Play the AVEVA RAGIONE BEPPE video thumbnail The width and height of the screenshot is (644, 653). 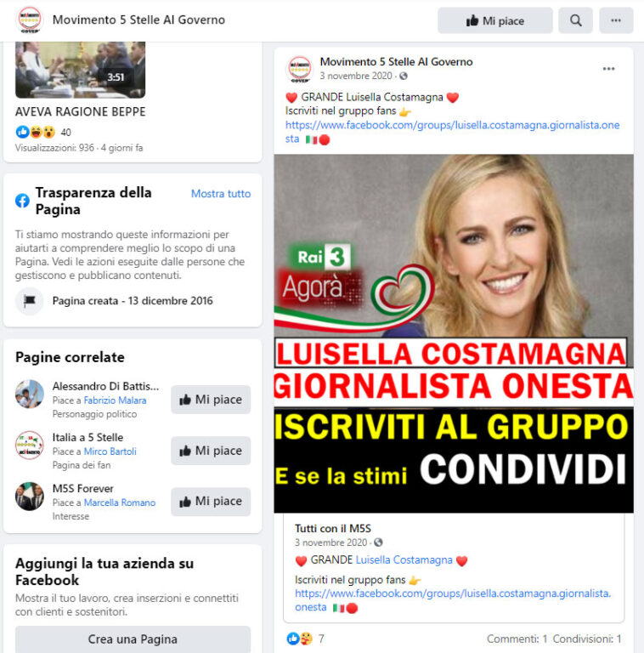pyautogui.click(x=81, y=70)
